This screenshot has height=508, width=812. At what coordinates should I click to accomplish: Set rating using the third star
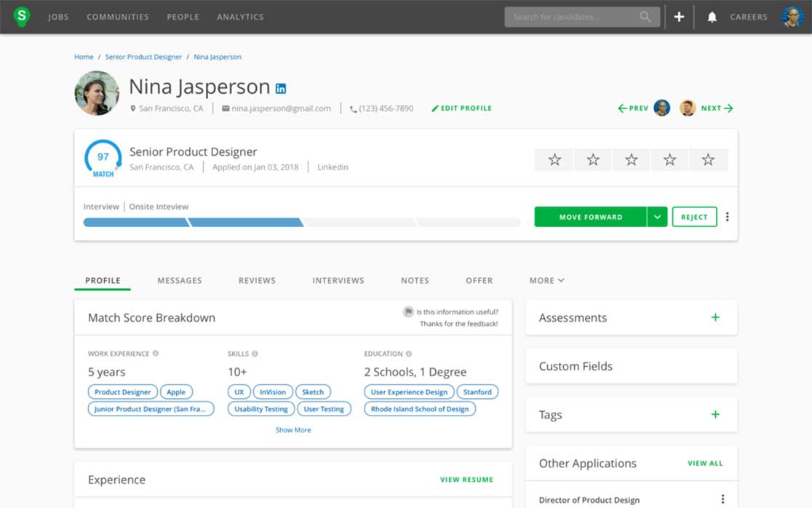pyautogui.click(x=632, y=159)
